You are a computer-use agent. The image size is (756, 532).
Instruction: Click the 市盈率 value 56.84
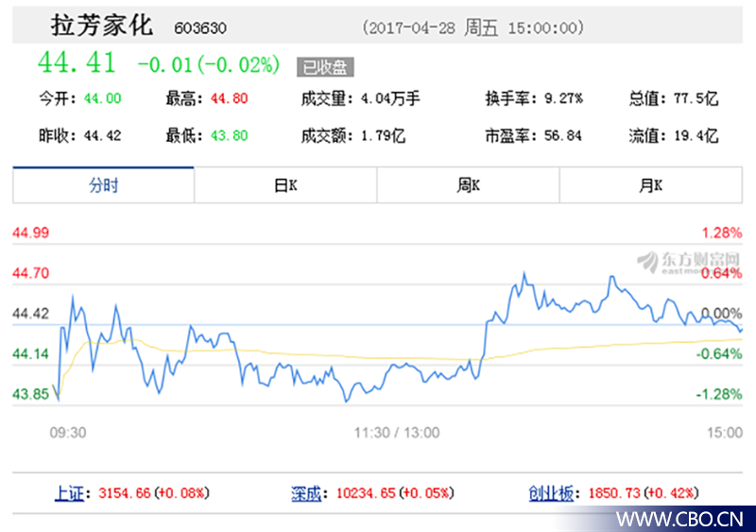[563, 135]
